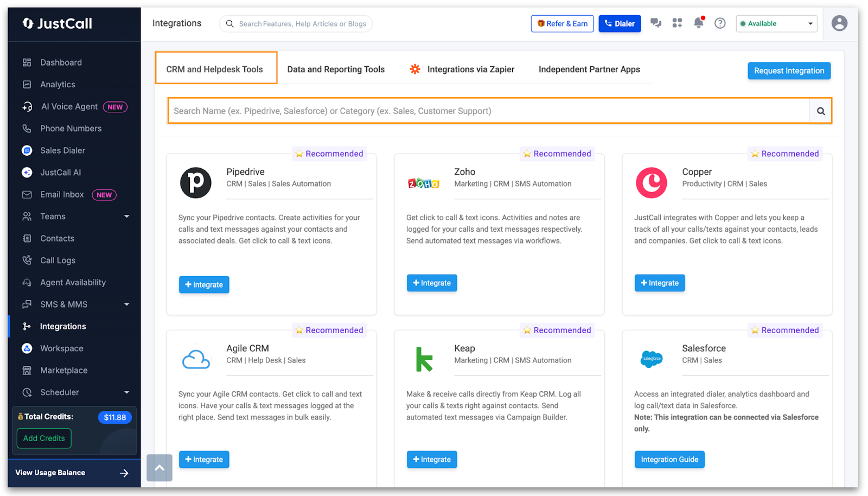Screen dimensions: 868x496
Task: Open Phone Numbers handset icon
Action: pyautogui.click(x=27, y=129)
